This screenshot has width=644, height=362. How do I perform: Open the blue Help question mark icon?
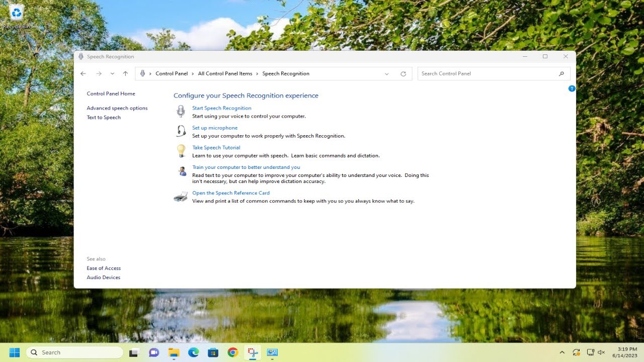572,88
